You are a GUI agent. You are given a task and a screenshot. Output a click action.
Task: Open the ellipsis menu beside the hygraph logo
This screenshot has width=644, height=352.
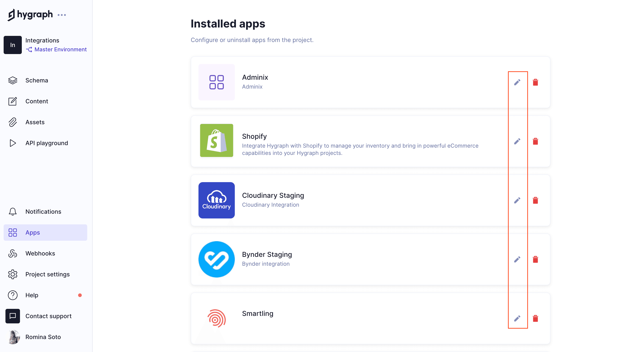pyautogui.click(x=62, y=15)
